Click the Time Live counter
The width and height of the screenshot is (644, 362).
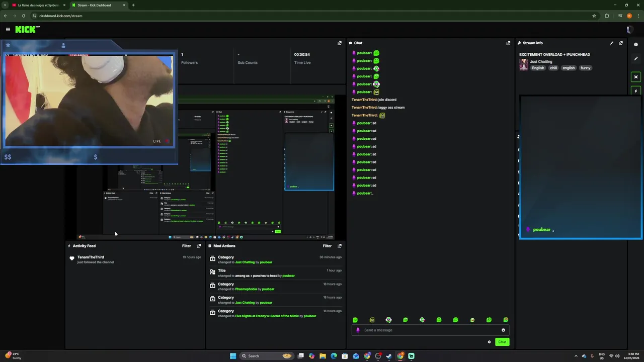tap(302, 59)
